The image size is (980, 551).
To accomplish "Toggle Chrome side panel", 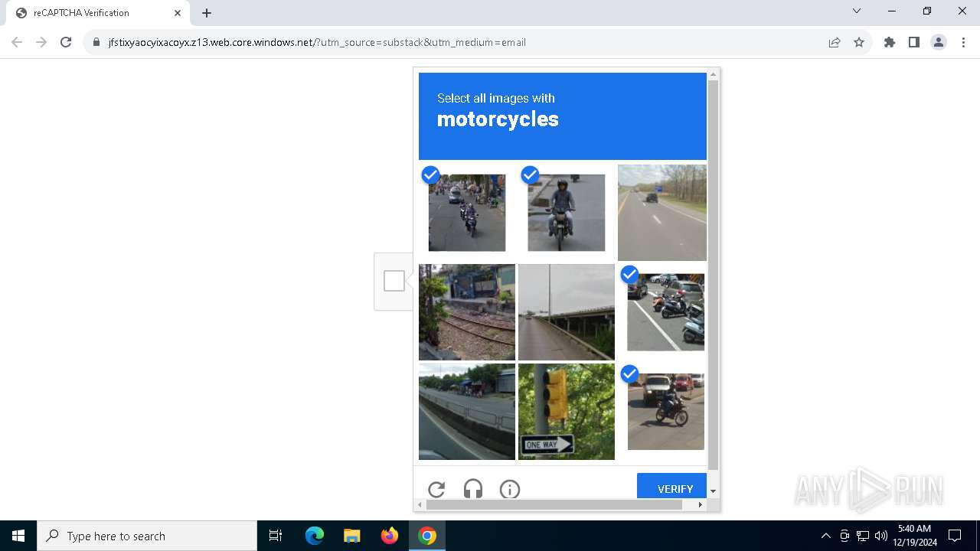I will point(914,42).
